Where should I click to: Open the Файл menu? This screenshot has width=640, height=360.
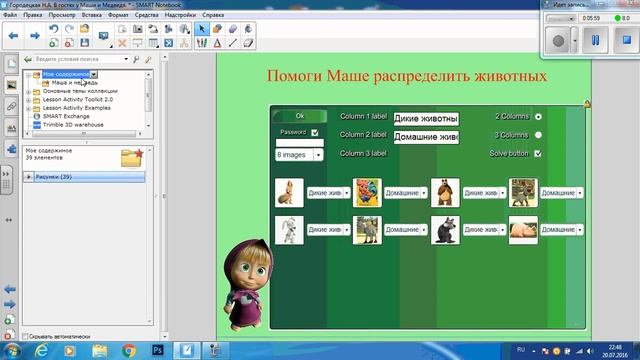pyautogui.click(x=10, y=15)
